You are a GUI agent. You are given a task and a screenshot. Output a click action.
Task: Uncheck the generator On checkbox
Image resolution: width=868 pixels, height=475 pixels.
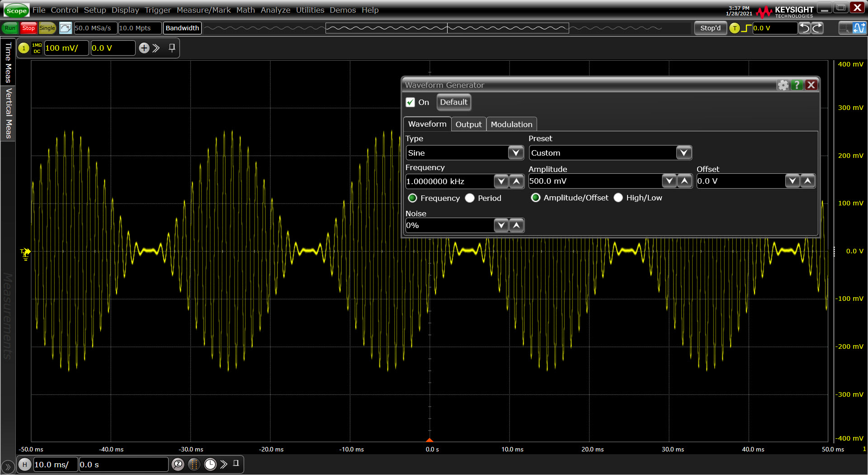point(410,102)
